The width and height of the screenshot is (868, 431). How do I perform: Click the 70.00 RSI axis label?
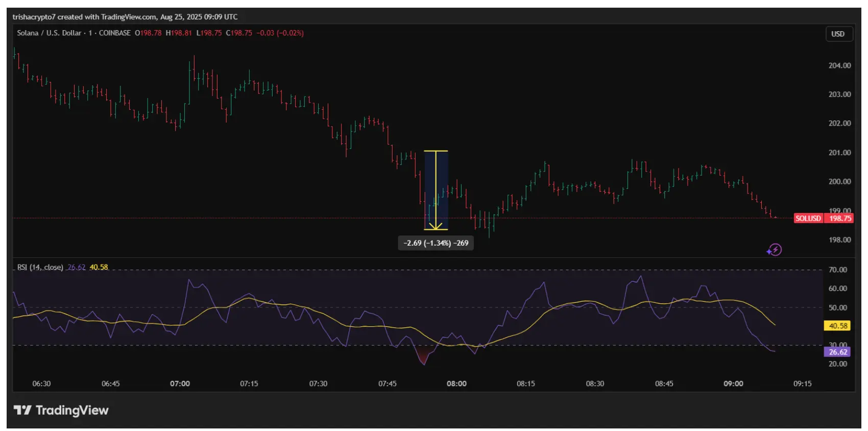click(837, 270)
